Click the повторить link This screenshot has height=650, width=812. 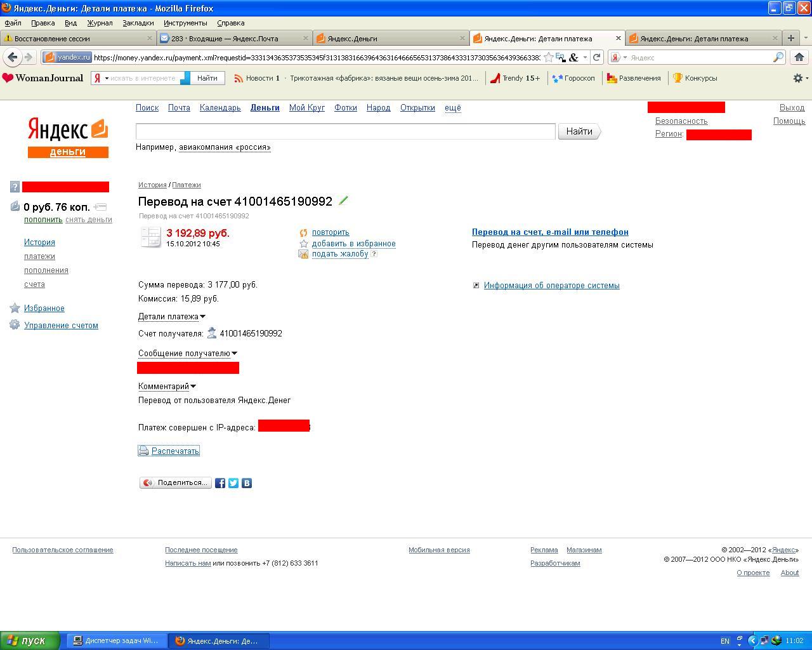tap(331, 232)
